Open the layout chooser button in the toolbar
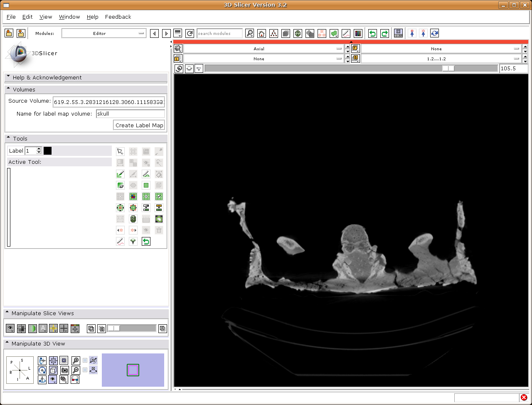 click(x=398, y=33)
